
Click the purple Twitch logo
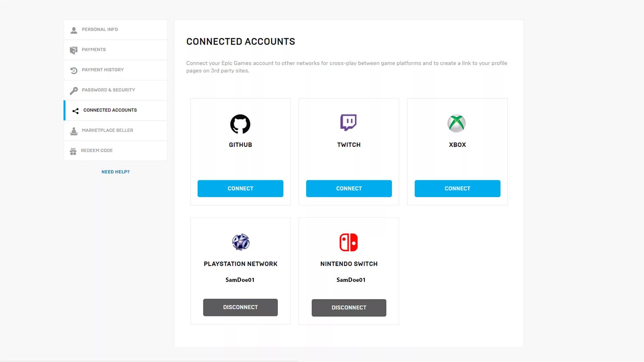[x=348, y=122]
